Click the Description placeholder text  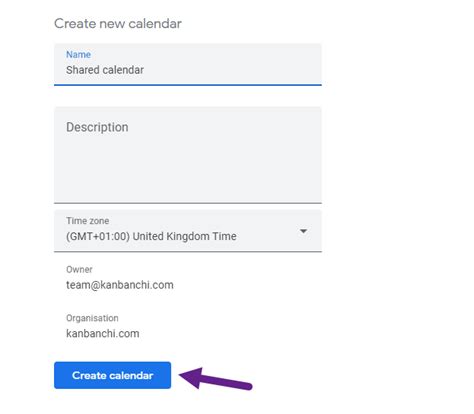pos(97,127)
